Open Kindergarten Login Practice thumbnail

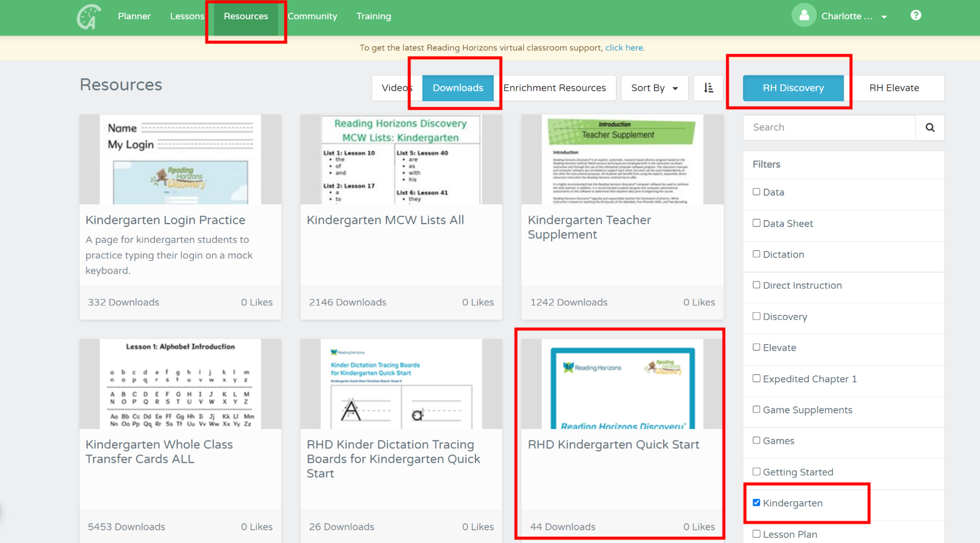click(180, 160)
